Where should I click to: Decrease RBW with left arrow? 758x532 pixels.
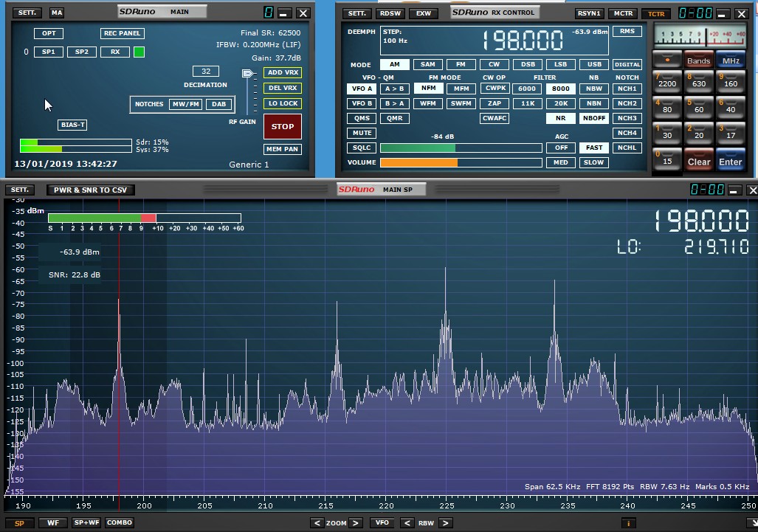click(407, 523)
